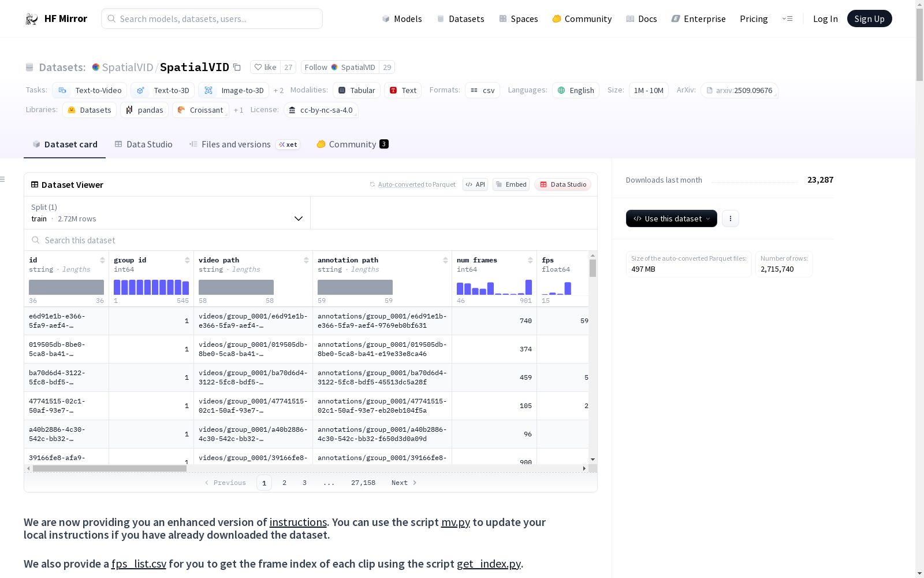924x578 pixels.
Task: Click the table vertical scrollbar thumb
Action: (593, 268)
